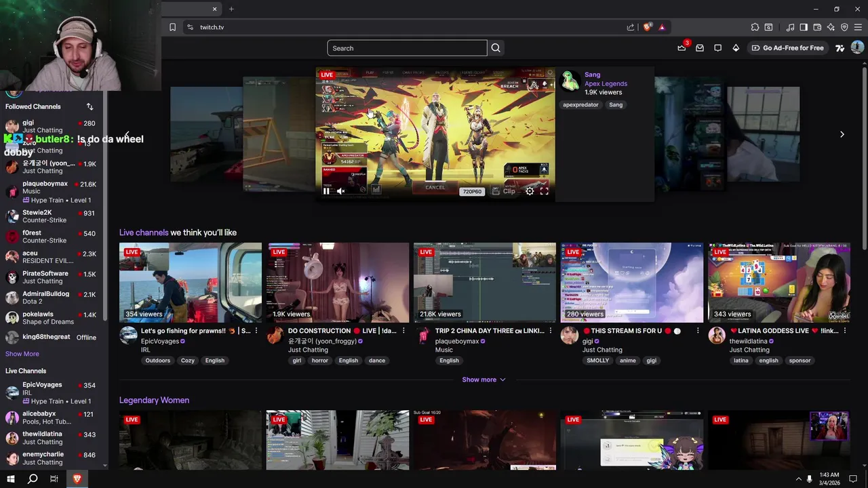Click the magnifier search button
Image resolution: width=868 pixels, height=488 pixels.
pyautogui.click(x=496, y=48)
